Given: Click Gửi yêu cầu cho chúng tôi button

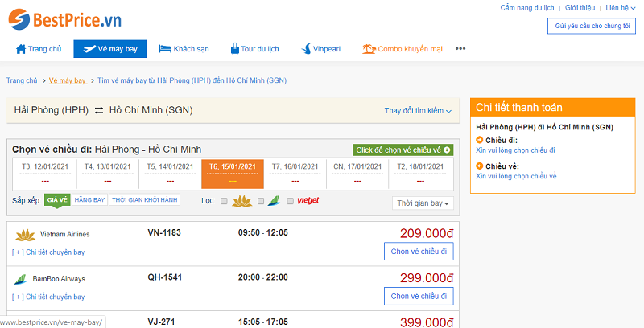Looking at the screenshot, I should tap(592, 26).
